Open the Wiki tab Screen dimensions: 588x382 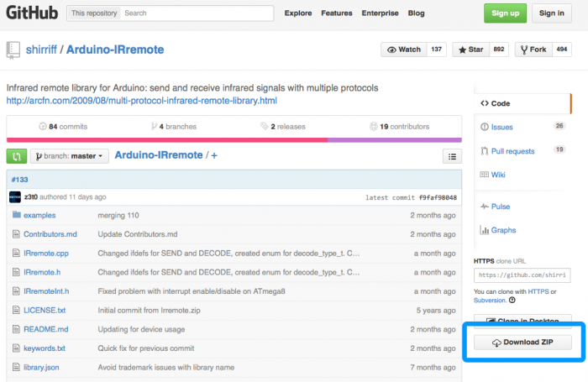[x=498, y=175]
